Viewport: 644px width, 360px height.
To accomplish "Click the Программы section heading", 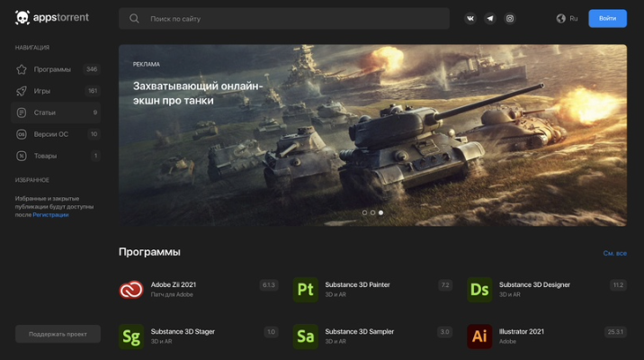I will (x=149, y=252).
